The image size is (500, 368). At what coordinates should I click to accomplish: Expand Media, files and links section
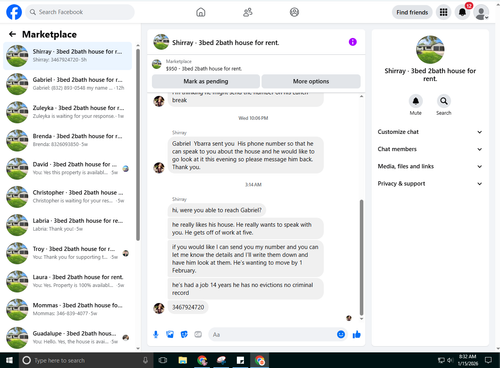pos(430,166)
